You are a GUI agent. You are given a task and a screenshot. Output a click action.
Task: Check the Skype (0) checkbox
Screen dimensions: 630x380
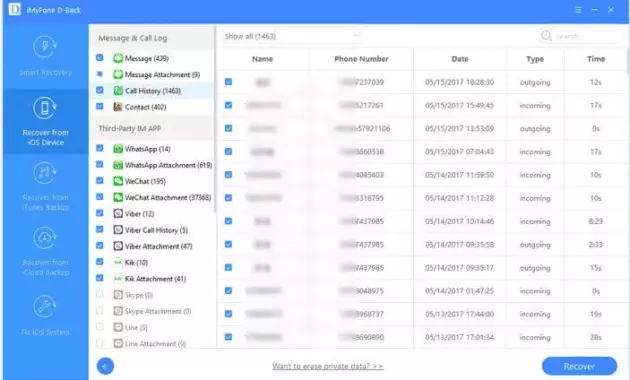[100, 294]
